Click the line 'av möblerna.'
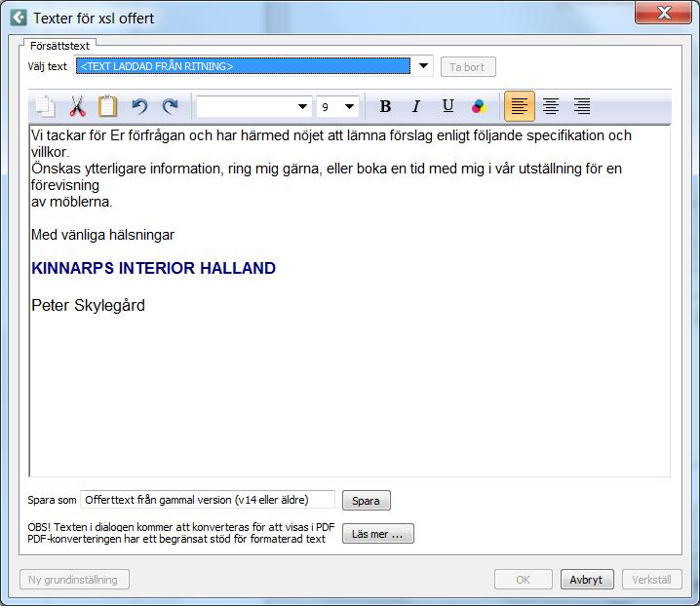The height and width of the screenshot is (606, 700). pyautogui.click(x=71, y=202)
